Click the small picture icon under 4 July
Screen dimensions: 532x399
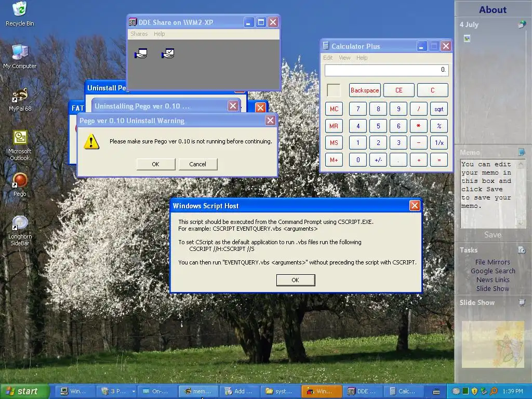467,38
